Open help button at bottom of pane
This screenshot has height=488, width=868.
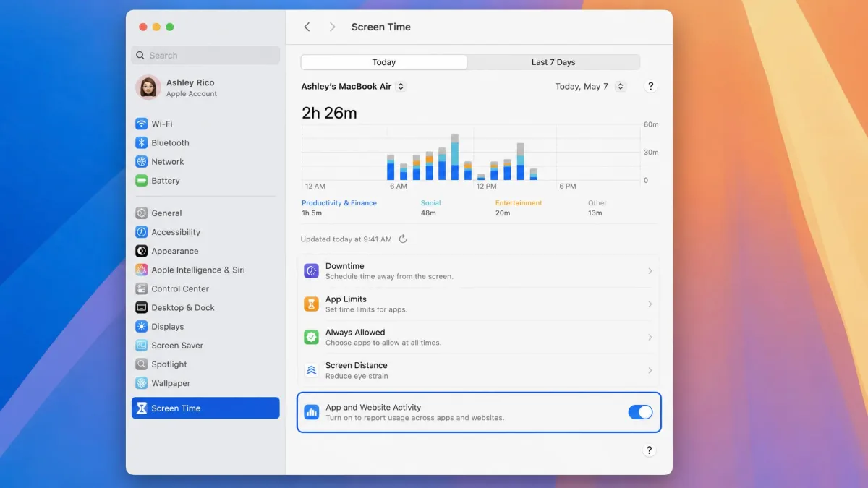(649, 450)
